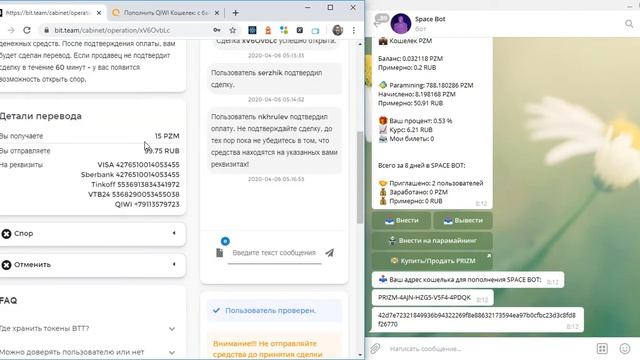Close the bit.team browser tab
Viewport: 640px width, 360px height.
click(x=99, y=13)
